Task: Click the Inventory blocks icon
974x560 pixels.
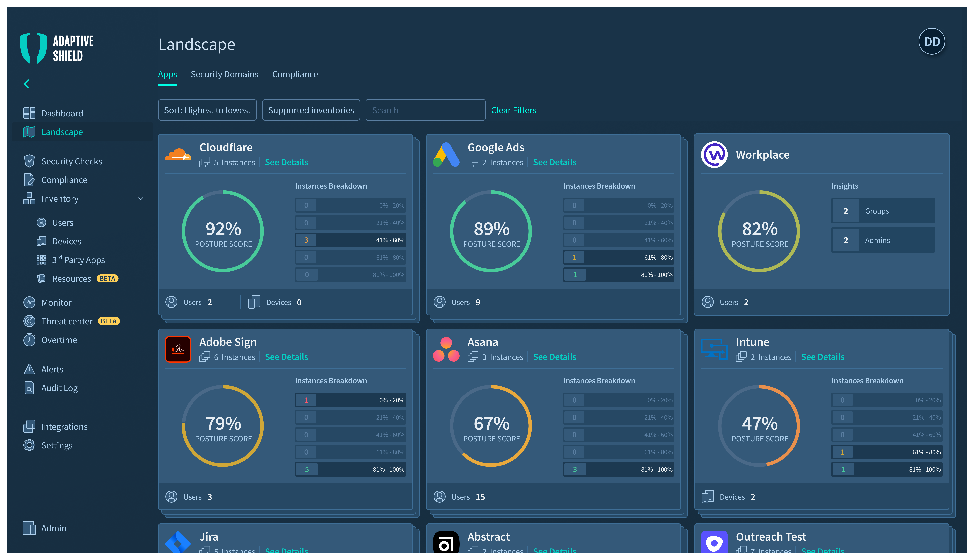Action: pos(29,199)
